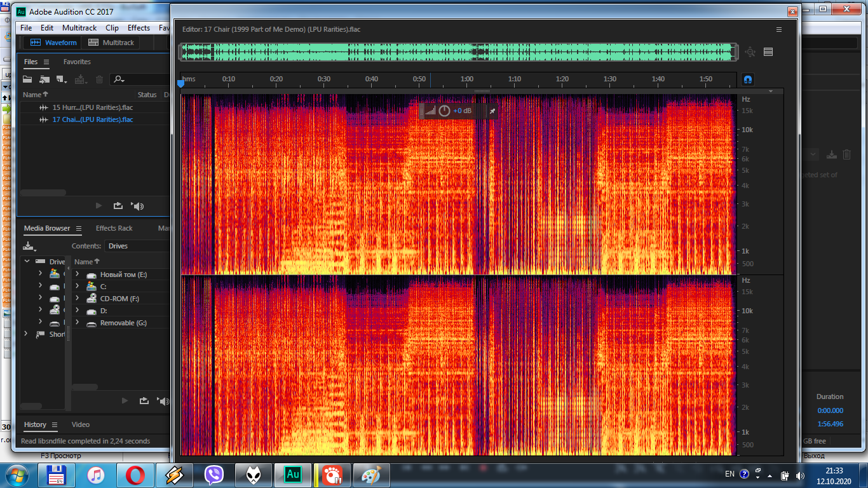Open the Effects menu
Image resolution: width=868 pixels, height=488 pixels.
(139, 28)
